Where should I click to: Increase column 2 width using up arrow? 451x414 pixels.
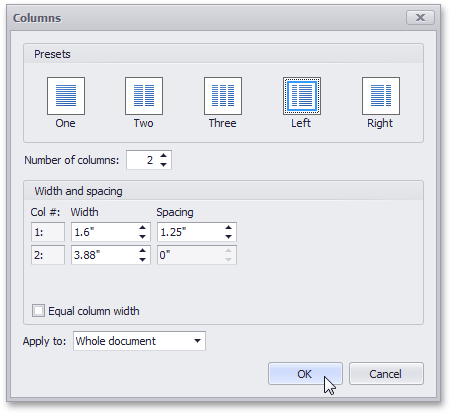click(x=143, y=251)
